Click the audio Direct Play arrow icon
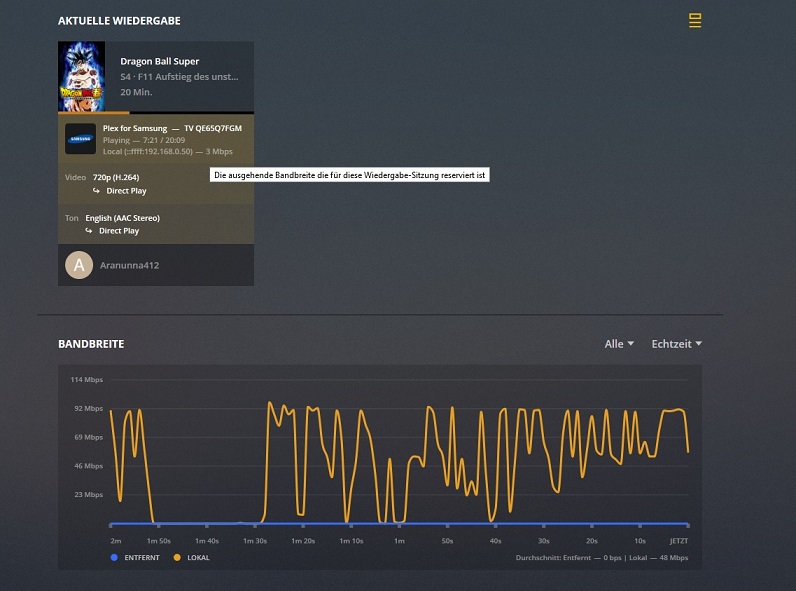This screenshot has height=591, width=796. point(89,231)
